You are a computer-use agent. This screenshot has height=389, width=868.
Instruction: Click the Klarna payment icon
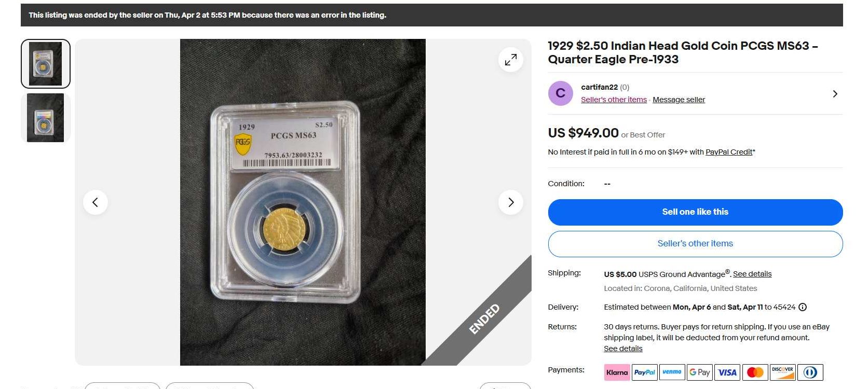[617, 372]
